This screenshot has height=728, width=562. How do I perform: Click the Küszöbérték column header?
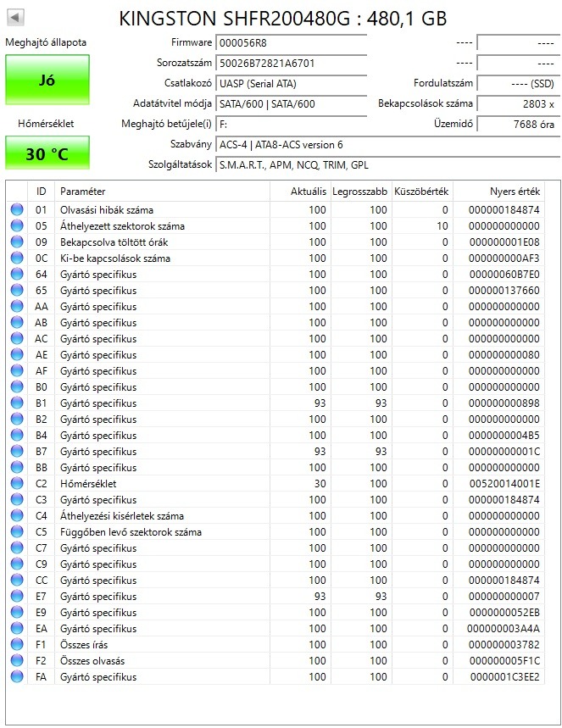422,192
